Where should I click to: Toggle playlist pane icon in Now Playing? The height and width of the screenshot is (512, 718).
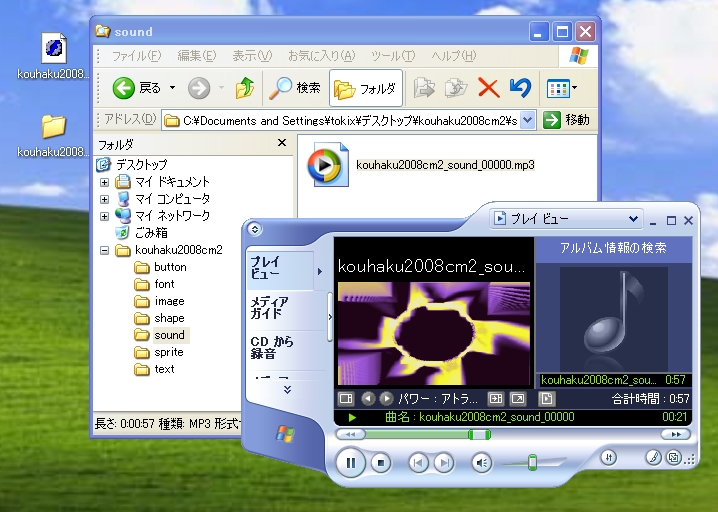coord(495,399)
